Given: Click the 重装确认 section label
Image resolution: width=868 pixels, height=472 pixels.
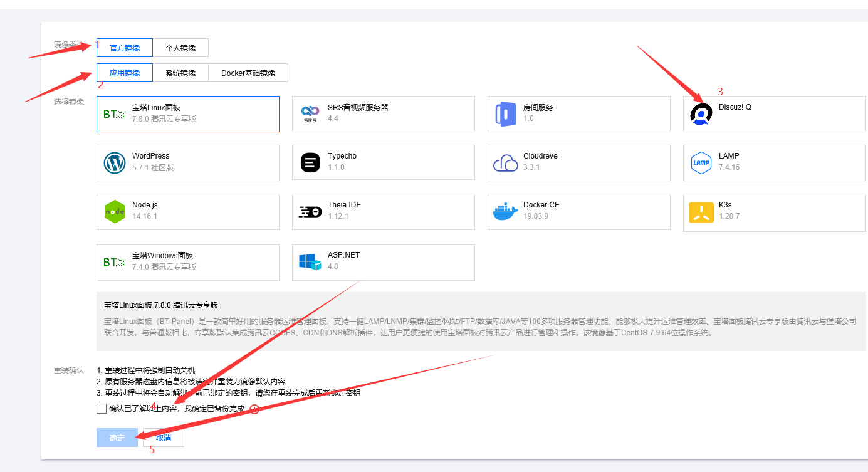Looking at the screenshot, I should tap(69, 370).
